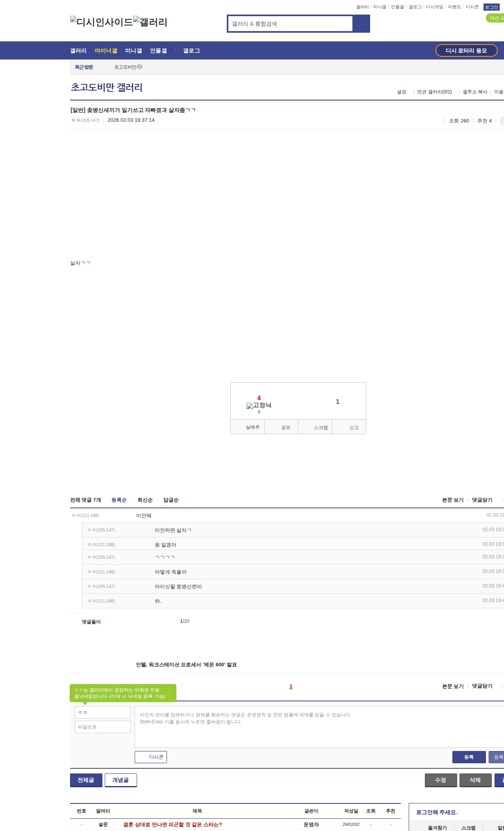Click 댓글닫기 below the comment list
This screenshot has height=831, width=504.
click(482, 686)
